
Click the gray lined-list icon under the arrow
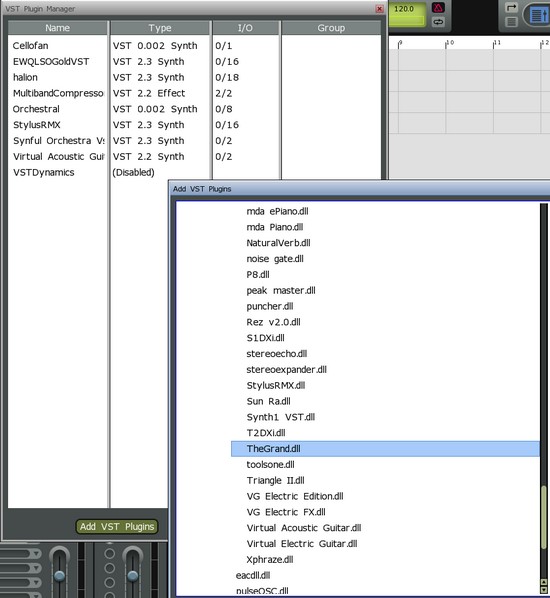click(511, 22)
